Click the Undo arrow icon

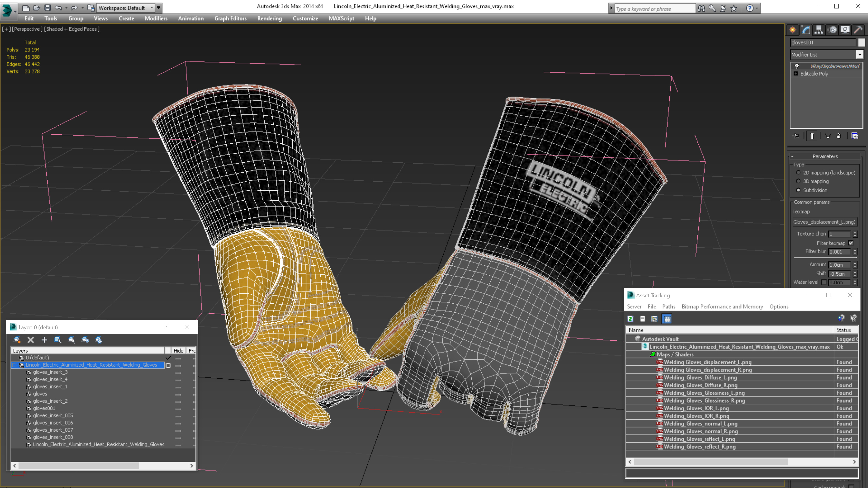[x=59, y=8]
